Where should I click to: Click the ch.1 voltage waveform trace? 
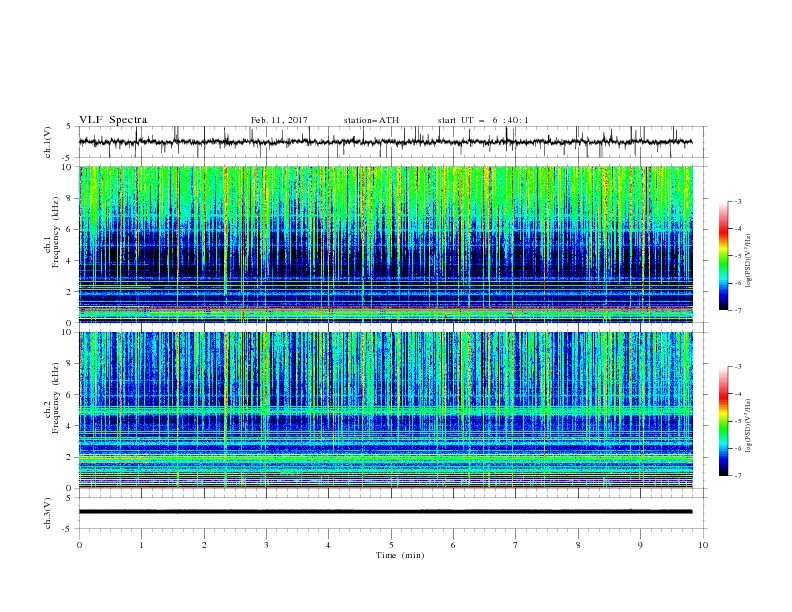(x=385, y=142)
